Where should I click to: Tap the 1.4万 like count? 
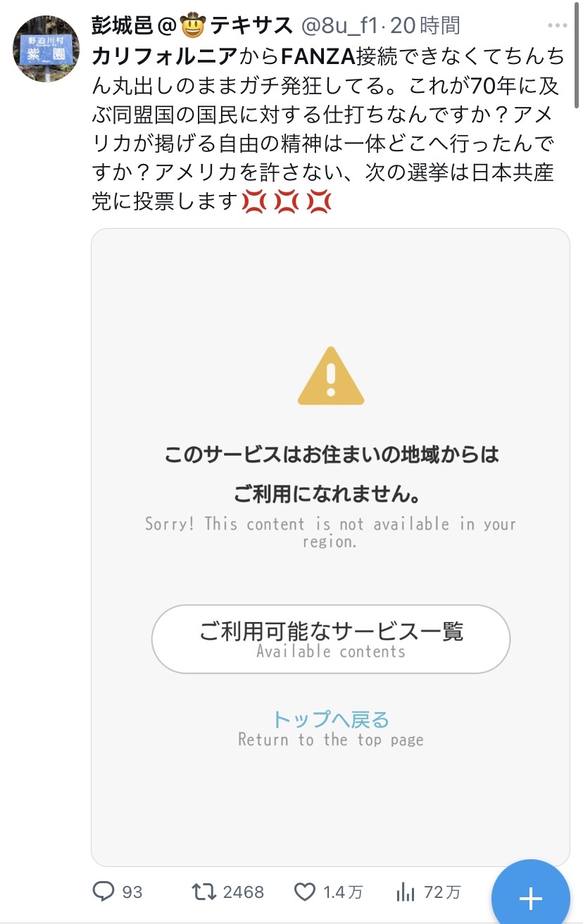click(x=343, y=892)
